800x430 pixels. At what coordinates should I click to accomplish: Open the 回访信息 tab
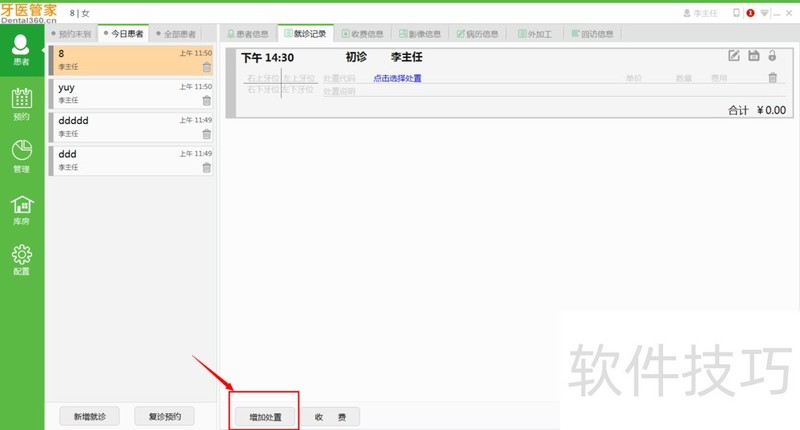point(592,34)
